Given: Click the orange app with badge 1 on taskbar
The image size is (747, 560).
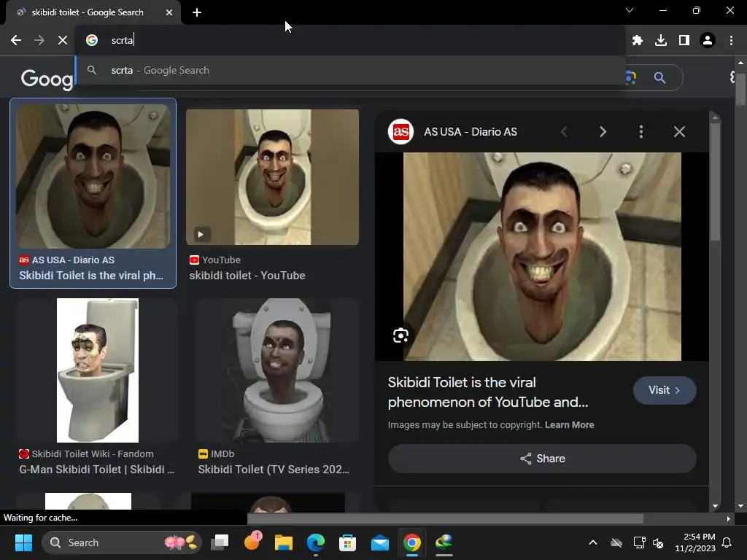Looking at the screenshot, I should (252, 542).
